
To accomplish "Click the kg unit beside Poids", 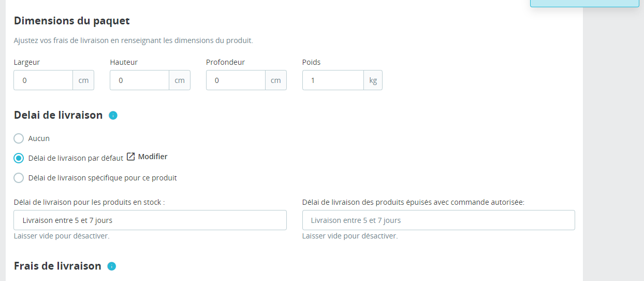I will [373, 80].
